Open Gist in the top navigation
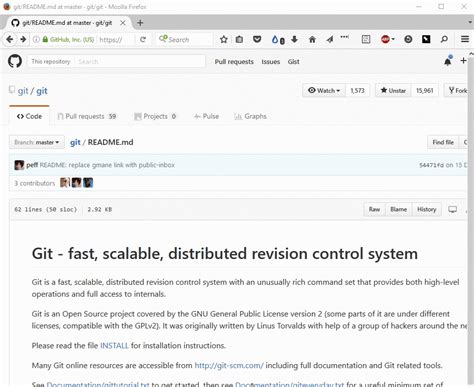The width and height of the screenshot is (474, 387). click(293, 62)
